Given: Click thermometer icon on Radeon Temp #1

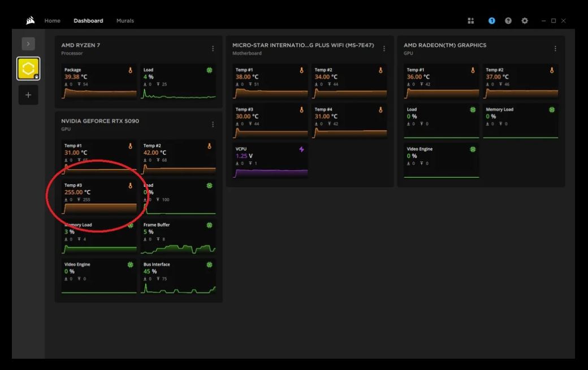Looking at the screenshot, I should tap(473, 70).
